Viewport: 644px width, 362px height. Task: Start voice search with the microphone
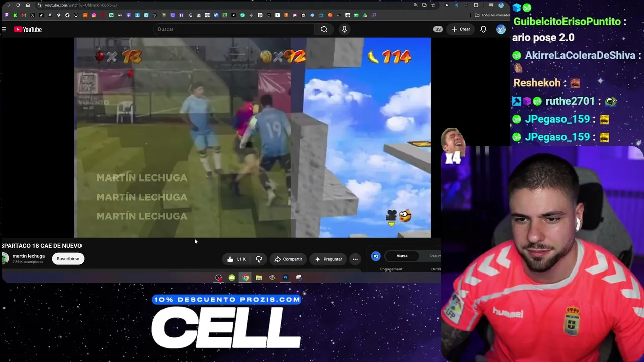[344, 29]
